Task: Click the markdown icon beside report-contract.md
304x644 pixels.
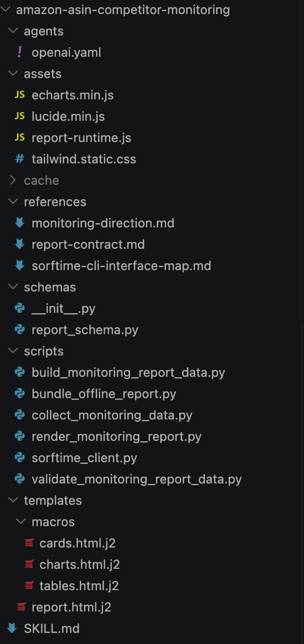Action: point(19,244)
